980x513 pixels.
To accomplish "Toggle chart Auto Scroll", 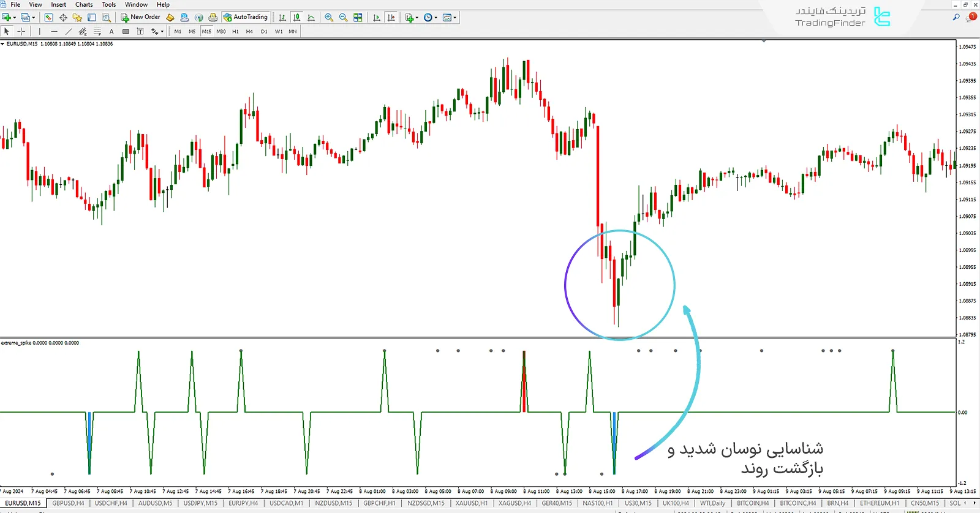I will pyautogui.click(x=376, y=18).
